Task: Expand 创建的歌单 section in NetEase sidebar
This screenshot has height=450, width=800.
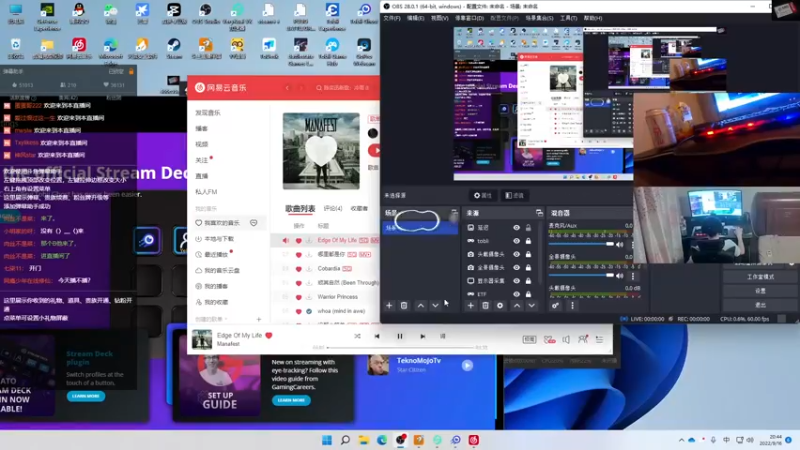Action: (212, 319)
